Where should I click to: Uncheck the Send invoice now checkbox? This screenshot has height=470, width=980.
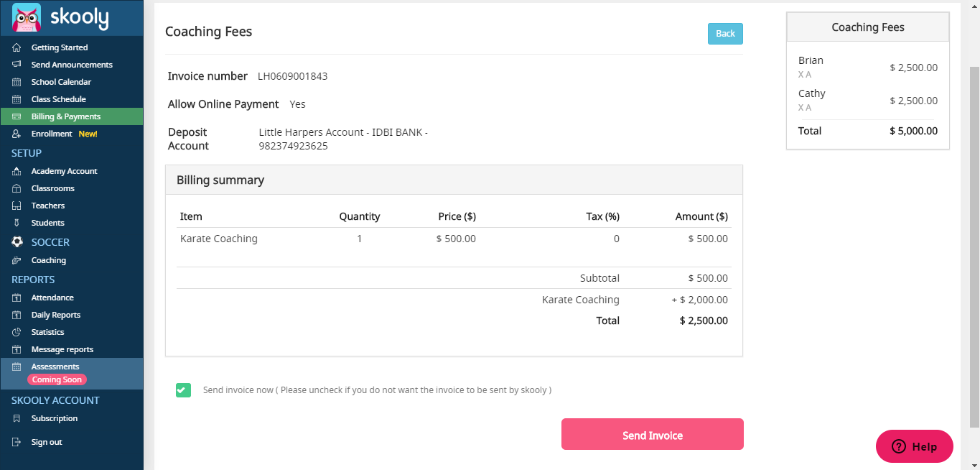coord(183,390)
